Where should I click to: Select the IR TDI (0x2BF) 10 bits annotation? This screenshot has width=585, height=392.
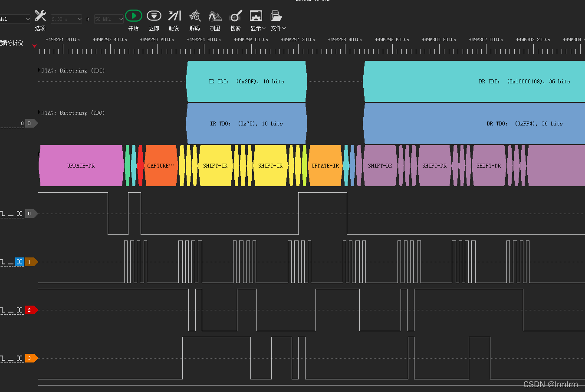246,81
